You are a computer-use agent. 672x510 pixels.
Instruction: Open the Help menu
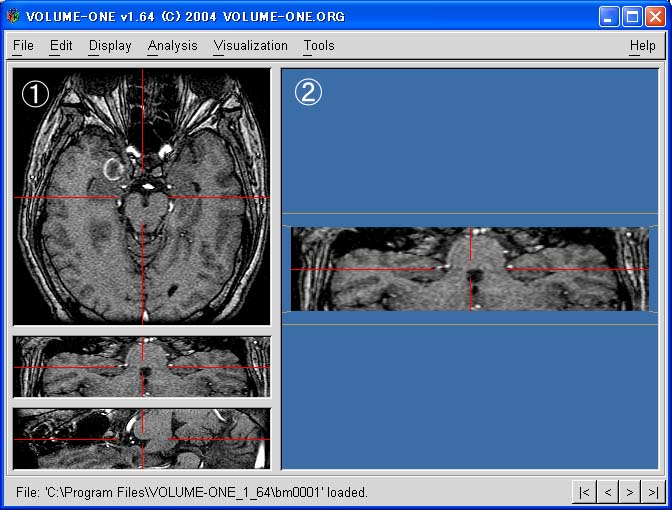pyautogui.click(x=642, y=45)
